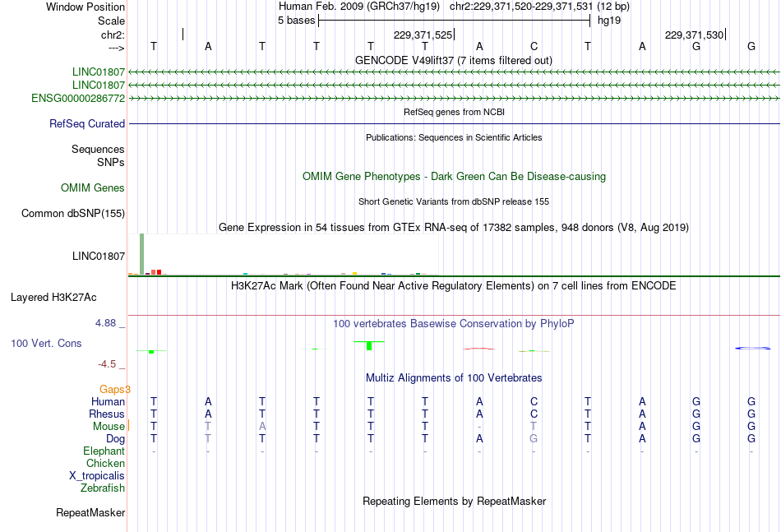The image size is (781, 532).
Task: Click base C in the reference sequence row
Action: [534, 46]
